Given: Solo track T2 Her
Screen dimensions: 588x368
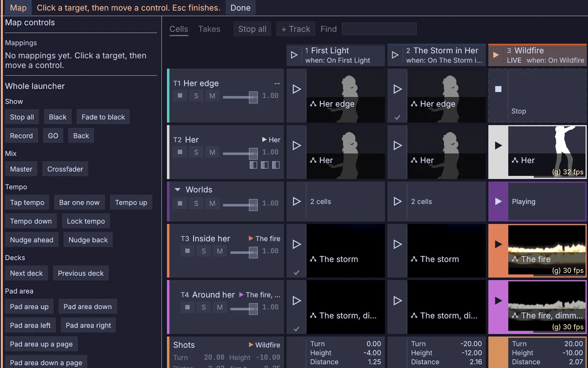Looking at the screenshot, I should pyautogui.click(x=196, y=152).
